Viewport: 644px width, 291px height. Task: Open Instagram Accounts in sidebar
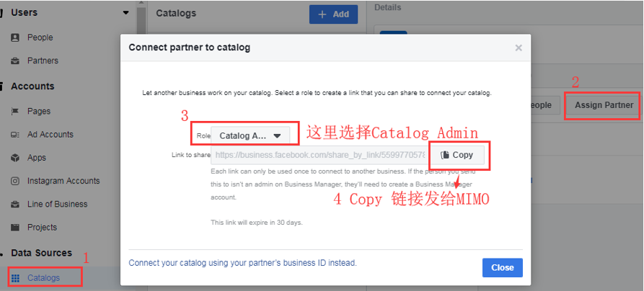(63, 181)
